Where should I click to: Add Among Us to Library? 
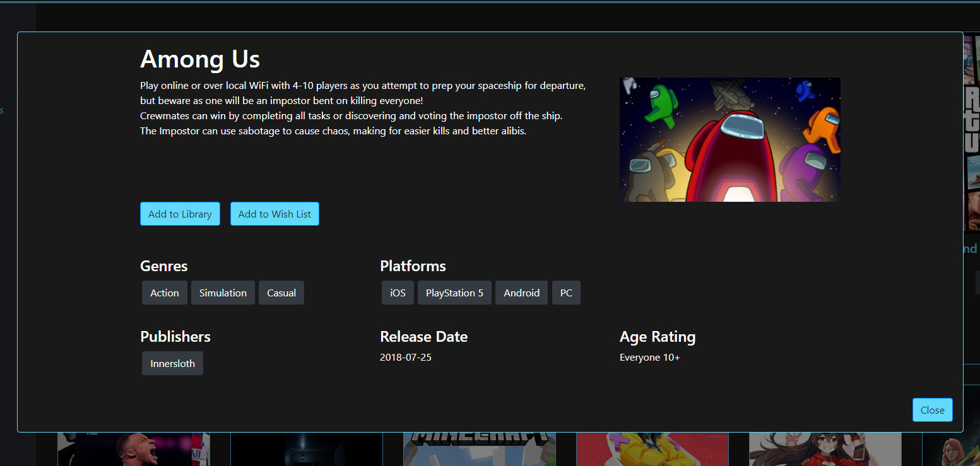(180, 214)
